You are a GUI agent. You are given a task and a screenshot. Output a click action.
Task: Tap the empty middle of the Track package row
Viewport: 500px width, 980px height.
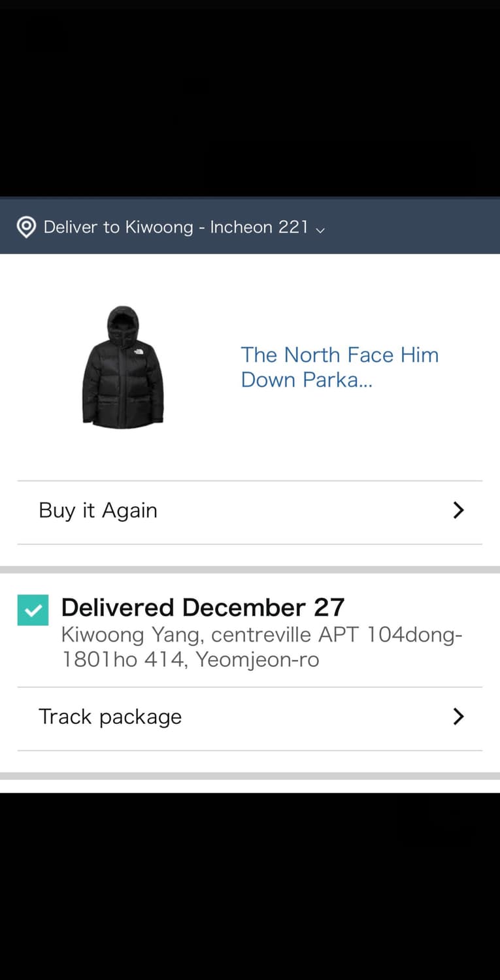pyautogui.click(x=314, y=717)
